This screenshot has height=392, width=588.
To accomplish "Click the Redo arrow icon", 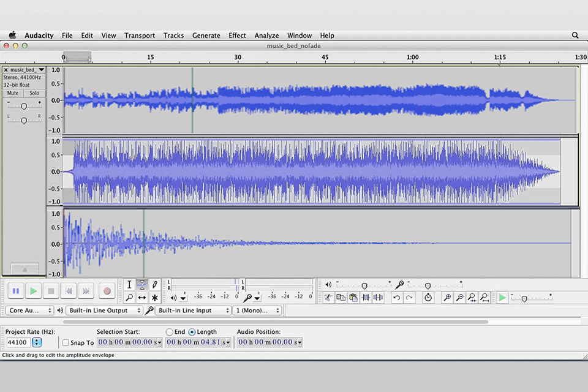I will point(409,298).
